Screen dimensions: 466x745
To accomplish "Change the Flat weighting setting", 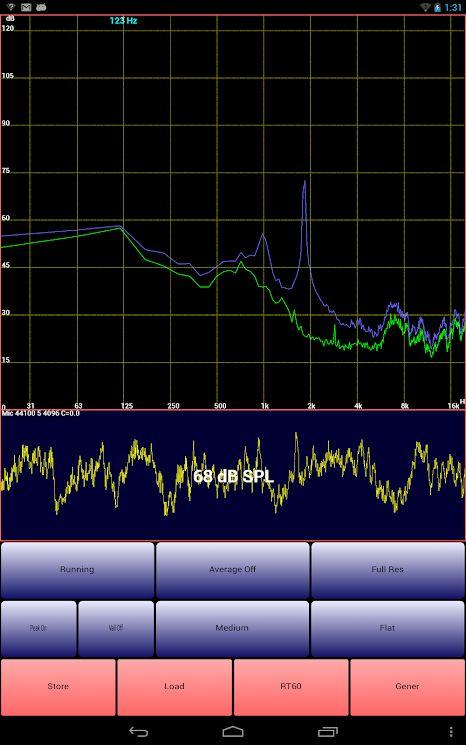I will pos(388,629).
